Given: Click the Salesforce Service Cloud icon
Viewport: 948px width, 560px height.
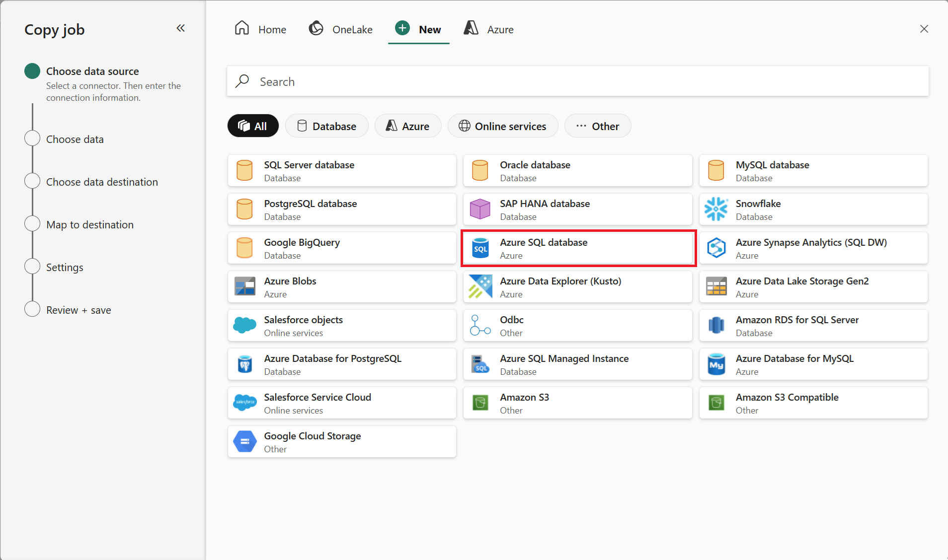Looking at the screenshot, I should click(x=244, y=403).
